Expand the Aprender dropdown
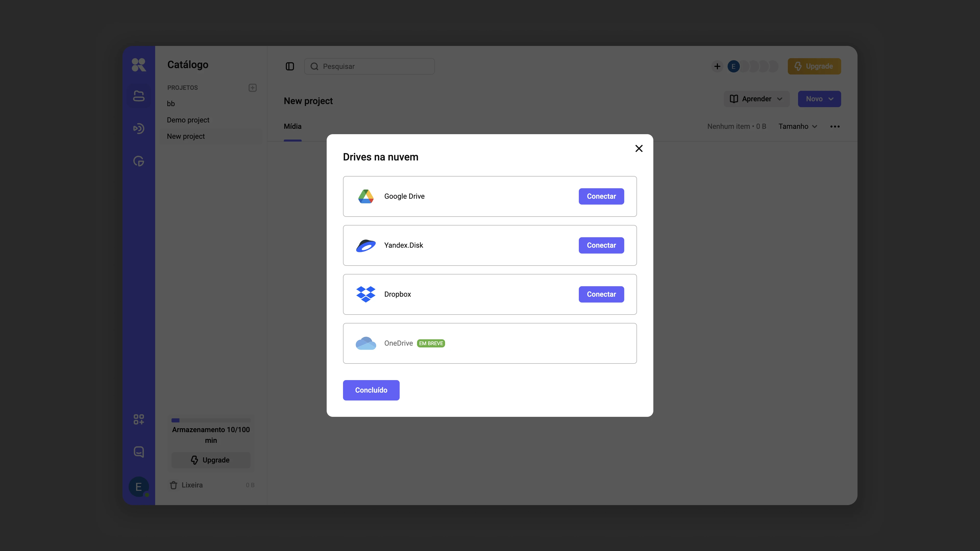 click(756, 99)
